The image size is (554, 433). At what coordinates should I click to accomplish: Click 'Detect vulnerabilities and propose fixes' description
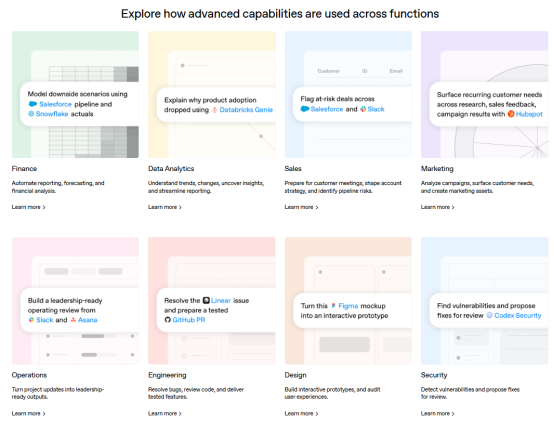point(470,393)
